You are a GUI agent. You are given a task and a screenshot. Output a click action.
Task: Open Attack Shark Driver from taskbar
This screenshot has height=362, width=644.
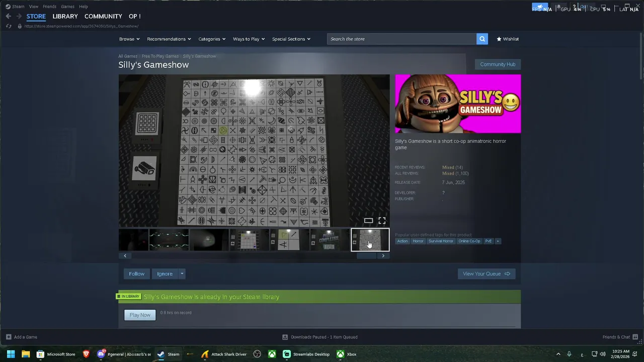224,354
